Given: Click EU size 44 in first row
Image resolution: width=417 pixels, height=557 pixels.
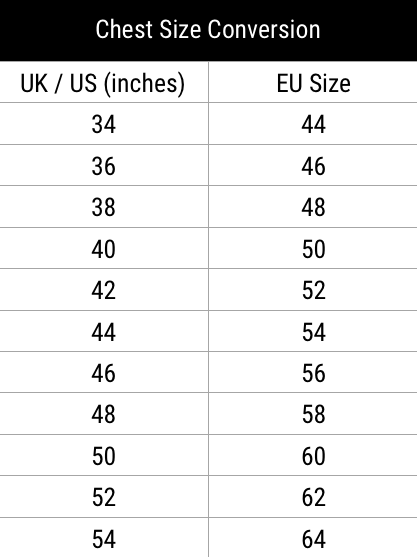Looking at the screenshot, I should click(x=313, y=124).
